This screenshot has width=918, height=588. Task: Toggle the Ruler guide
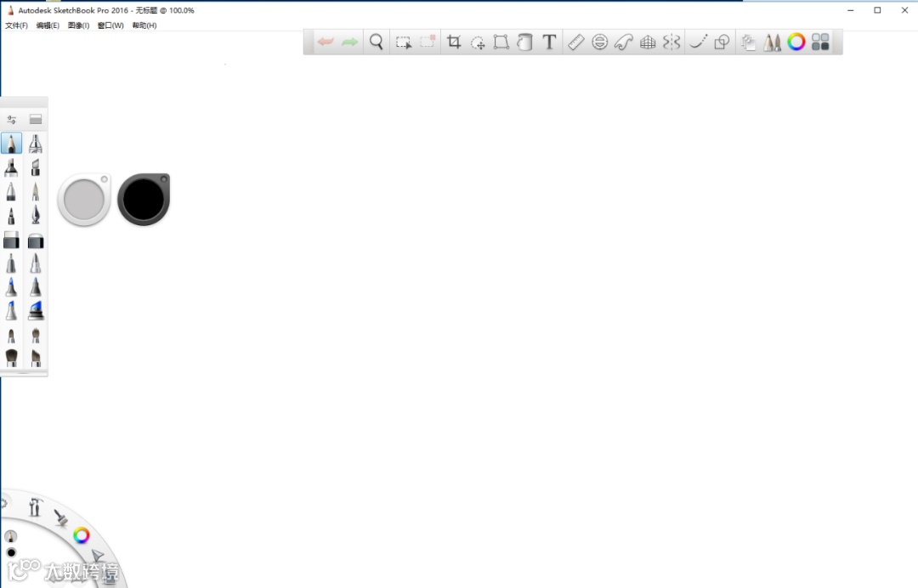point(576,42)
